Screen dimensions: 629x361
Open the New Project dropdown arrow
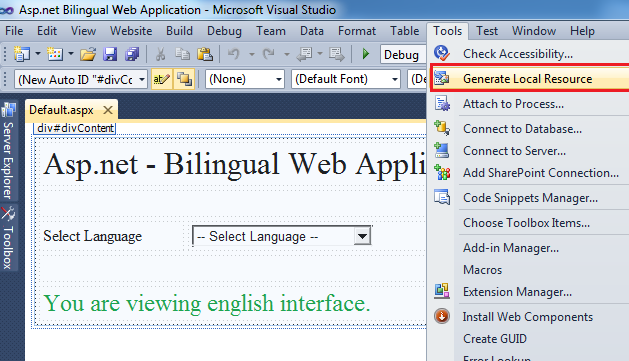[x=38, y=54]
